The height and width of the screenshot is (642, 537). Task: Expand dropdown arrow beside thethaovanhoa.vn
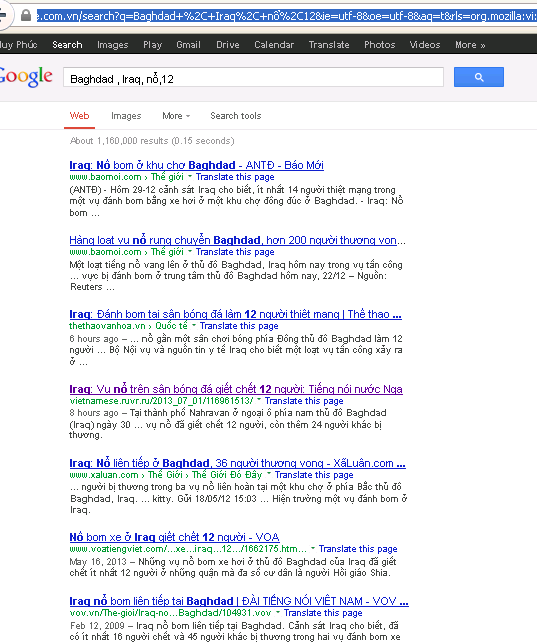point(194,325)
